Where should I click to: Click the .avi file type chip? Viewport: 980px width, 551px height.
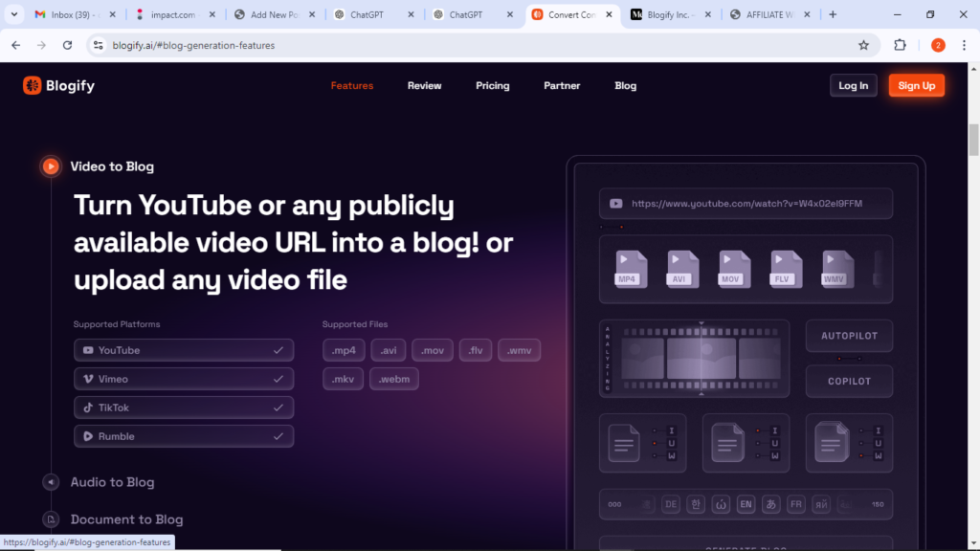coord(389,350)
